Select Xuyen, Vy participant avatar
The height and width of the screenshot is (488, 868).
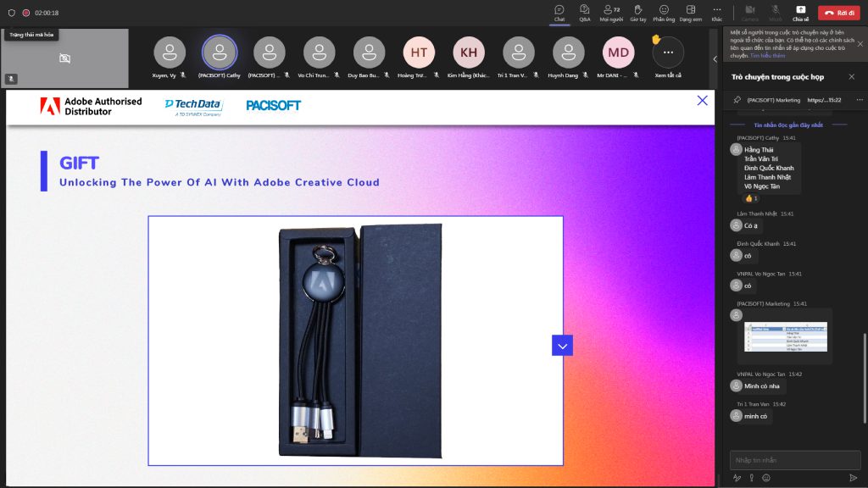(170, 53)
